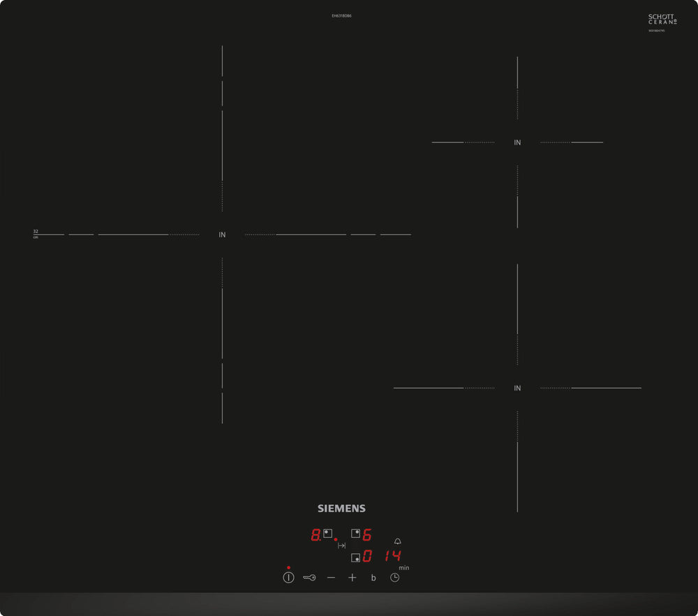Image resolution: width=698 pixels, height=616 pixels.
Task: Activate the child lock key button
Action: pyautogui.click(x=310, y=578)
